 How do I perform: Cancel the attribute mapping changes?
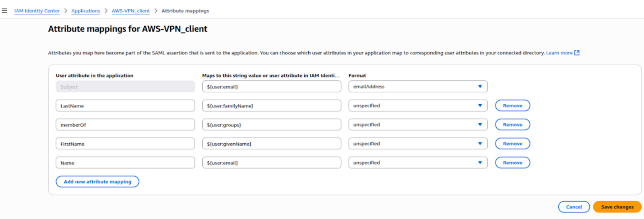(x=574, y=207)
